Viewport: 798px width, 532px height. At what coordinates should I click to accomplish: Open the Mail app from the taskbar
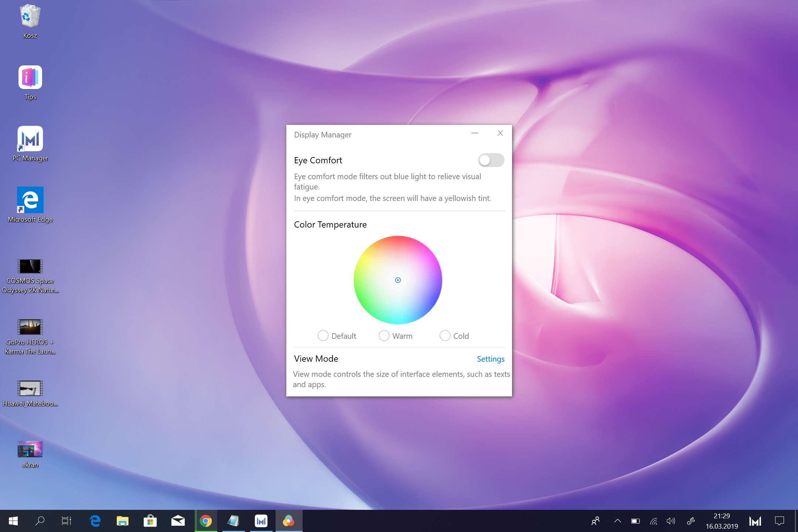tap(178, 521)
